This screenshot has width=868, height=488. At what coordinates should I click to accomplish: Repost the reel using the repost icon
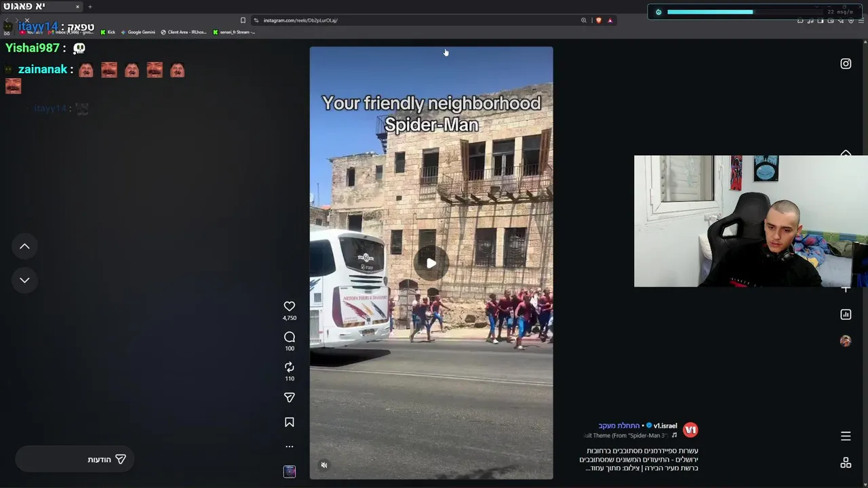tap(290, 367)
